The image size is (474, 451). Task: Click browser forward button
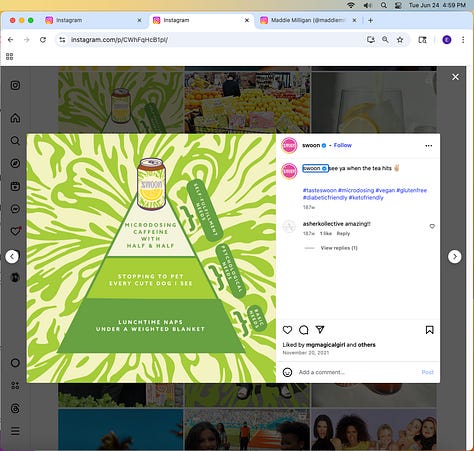tap(27, 40)
